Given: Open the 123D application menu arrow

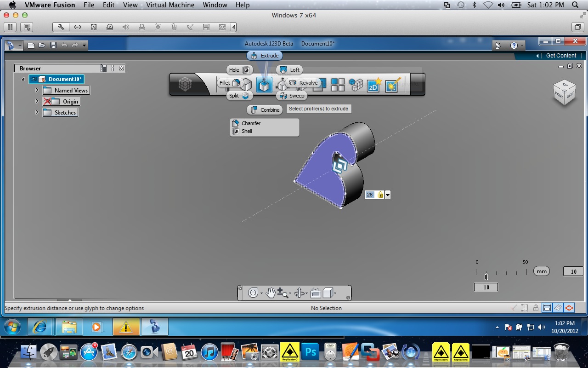Looking at the screenshot, I should [x=20, y=46].
